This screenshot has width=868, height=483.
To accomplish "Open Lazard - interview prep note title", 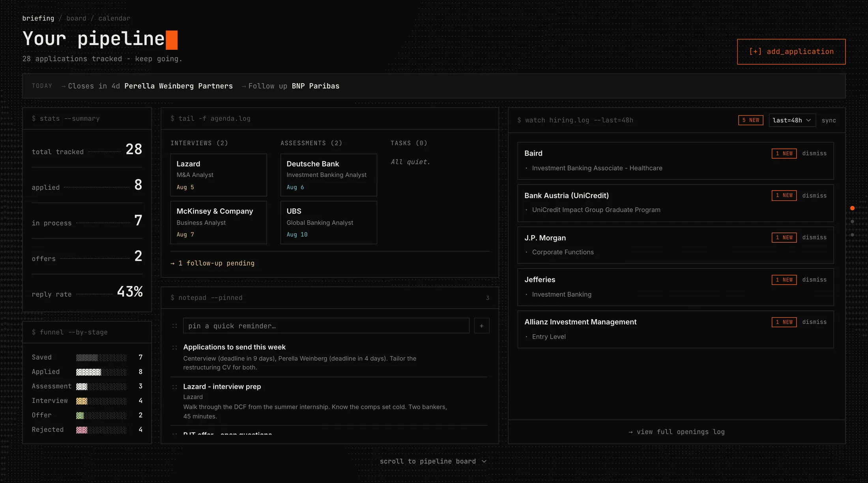I will tap(222, 387).
